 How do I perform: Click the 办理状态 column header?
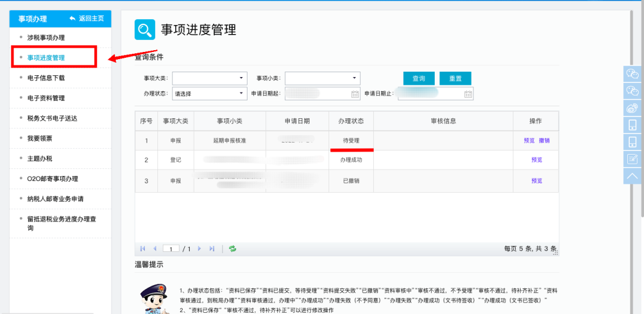pos(351,121)
